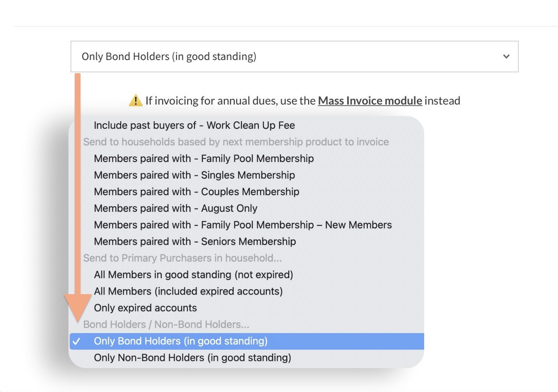
Task: Click the yellow warning triangle icon
Action: (135, 101)
